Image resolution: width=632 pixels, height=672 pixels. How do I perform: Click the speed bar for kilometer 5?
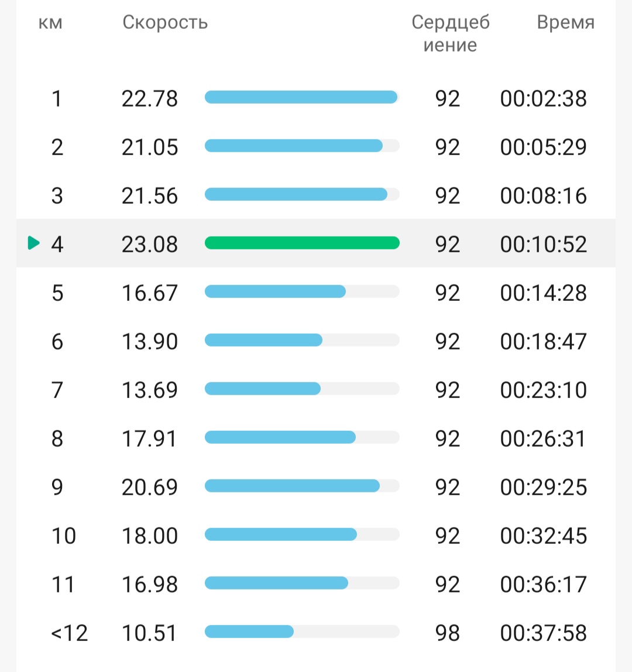click(302, 292)
